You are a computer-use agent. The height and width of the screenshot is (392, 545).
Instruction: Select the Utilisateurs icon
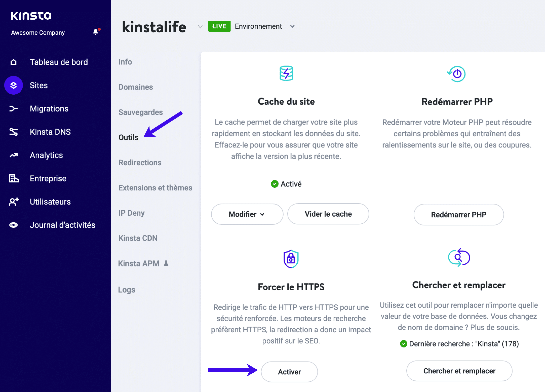(14, 202)
